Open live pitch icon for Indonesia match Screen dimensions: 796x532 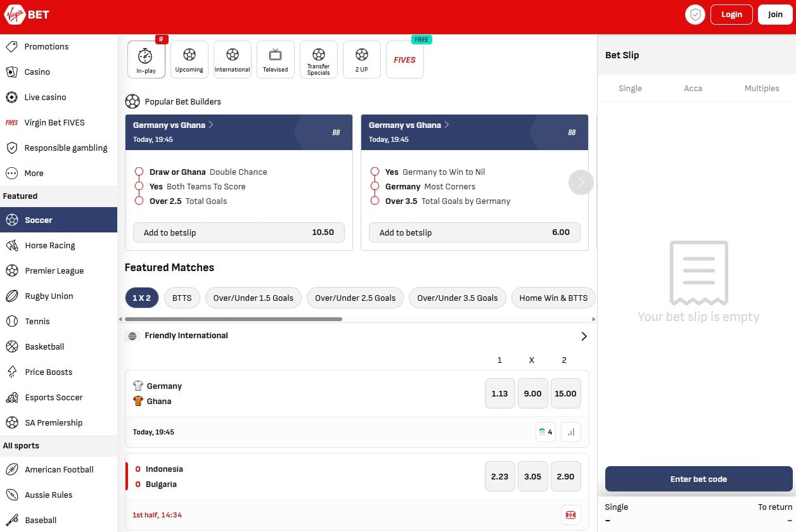[x=570, y=515]
